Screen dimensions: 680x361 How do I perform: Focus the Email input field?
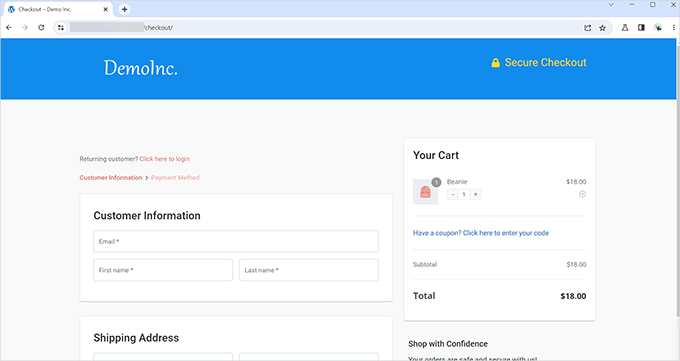(236, 241)
